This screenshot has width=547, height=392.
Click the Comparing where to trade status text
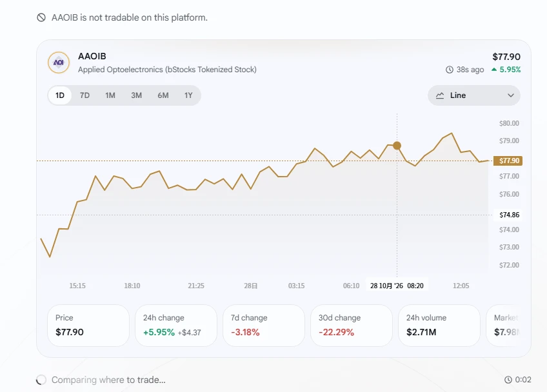108,380
